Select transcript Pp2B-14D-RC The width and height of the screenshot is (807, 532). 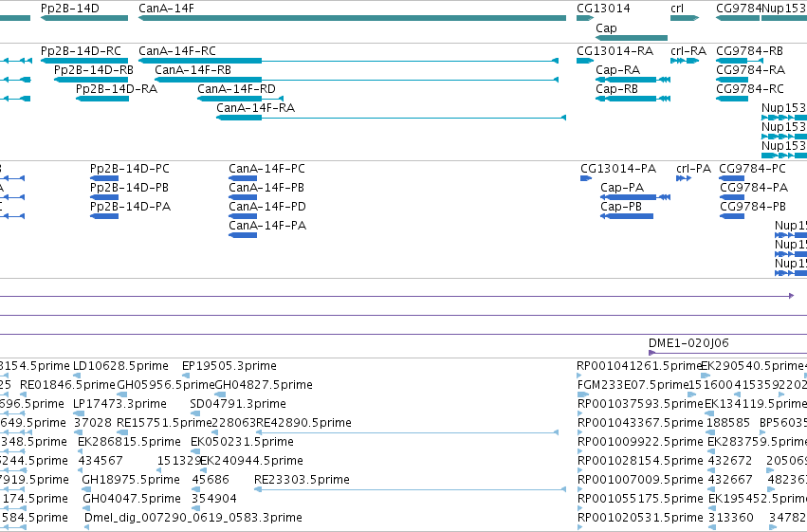tap(84, 61)
